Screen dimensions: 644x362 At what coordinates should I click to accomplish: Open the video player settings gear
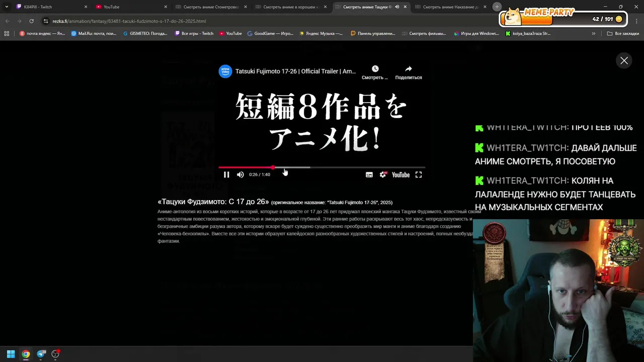(x=383, y=174)
